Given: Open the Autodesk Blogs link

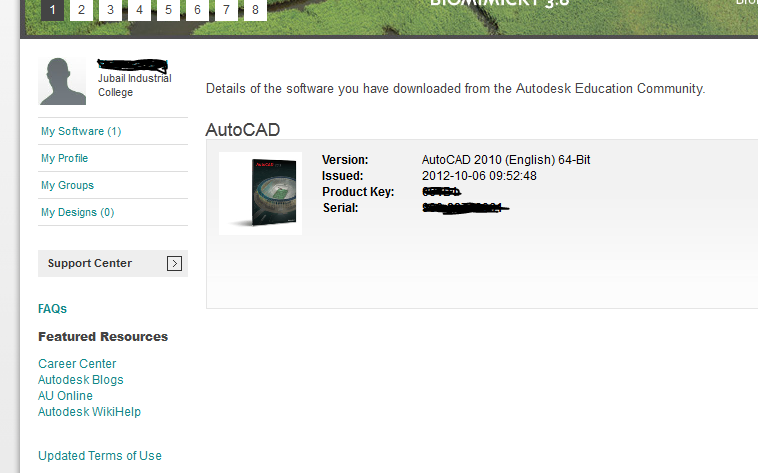Looking at the screenshot, I should [x=81, y=380].
